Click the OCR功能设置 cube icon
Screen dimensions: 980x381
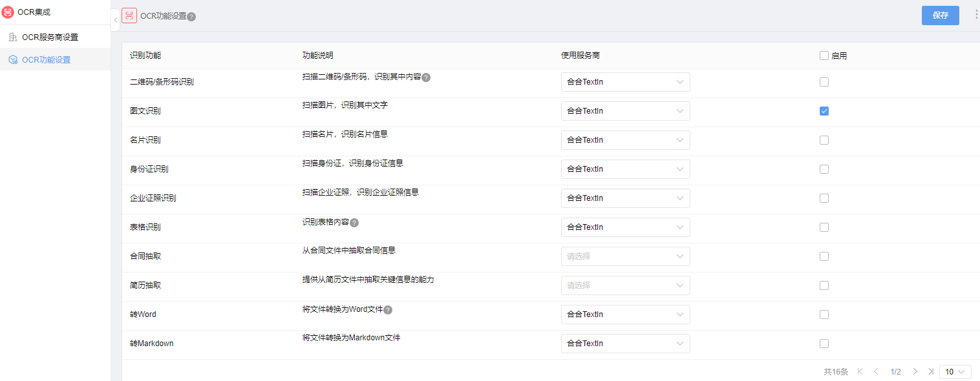point(13,60)
